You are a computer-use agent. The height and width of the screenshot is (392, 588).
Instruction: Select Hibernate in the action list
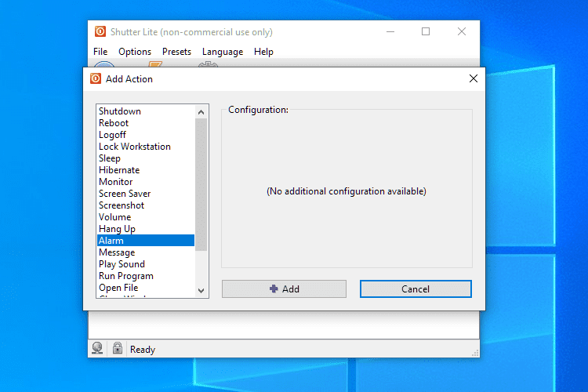pyautogui.click(x=146, y=170)
